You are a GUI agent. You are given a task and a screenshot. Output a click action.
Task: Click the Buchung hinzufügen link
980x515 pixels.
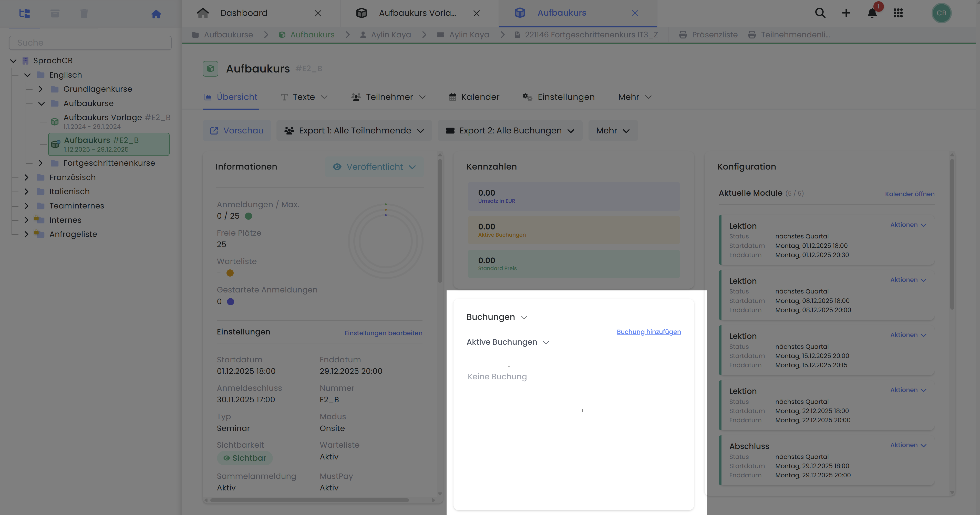click(x=648, y=332)
